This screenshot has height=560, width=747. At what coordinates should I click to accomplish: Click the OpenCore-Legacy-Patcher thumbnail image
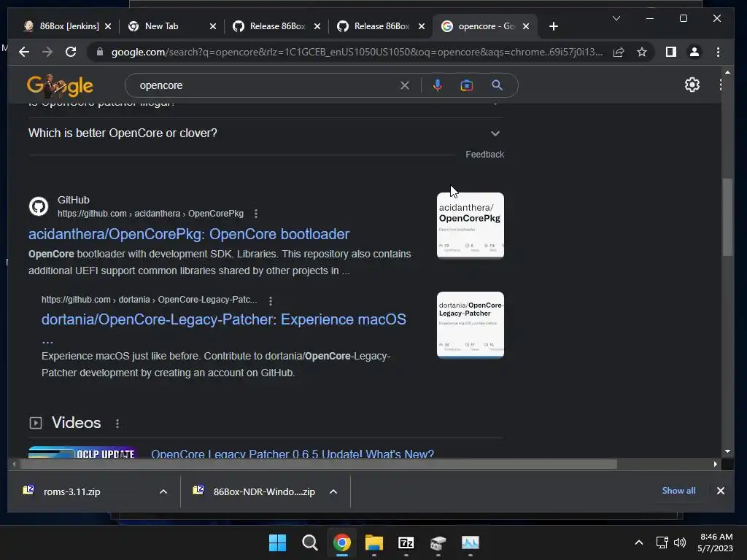pyautogui.click(x=471, y=324)
